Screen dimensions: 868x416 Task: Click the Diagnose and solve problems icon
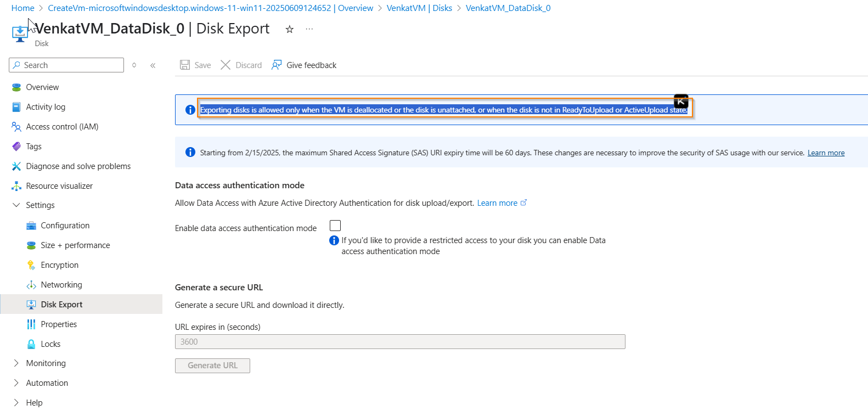[x=16, y=166]
